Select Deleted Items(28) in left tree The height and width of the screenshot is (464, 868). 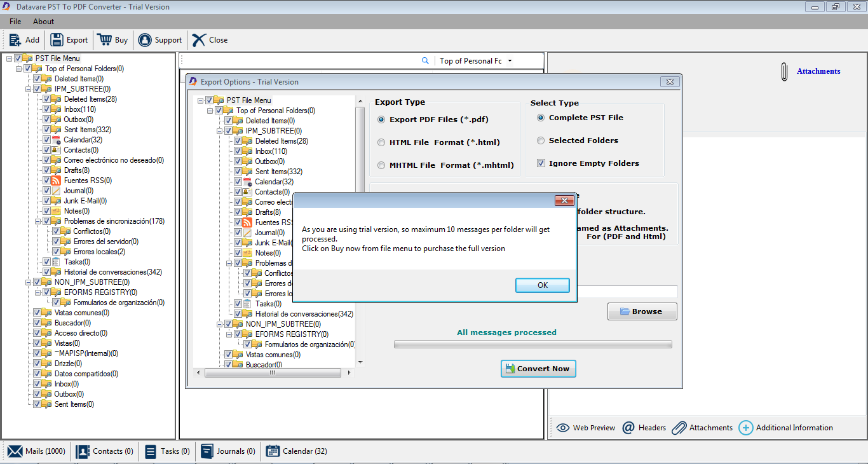90,99
